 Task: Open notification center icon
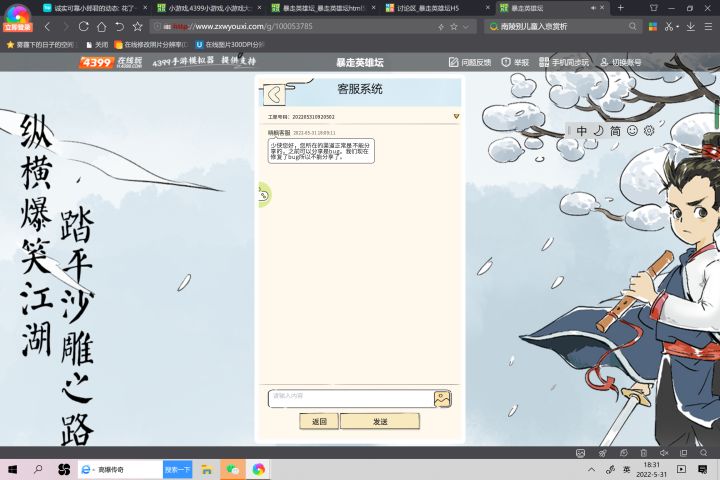click(702, 469)
